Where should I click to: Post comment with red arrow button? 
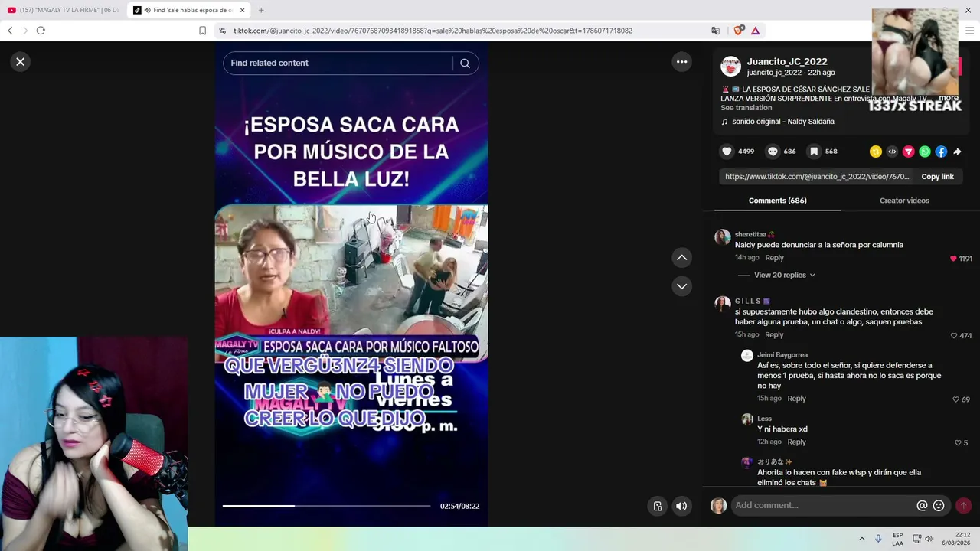pos(963,506)
